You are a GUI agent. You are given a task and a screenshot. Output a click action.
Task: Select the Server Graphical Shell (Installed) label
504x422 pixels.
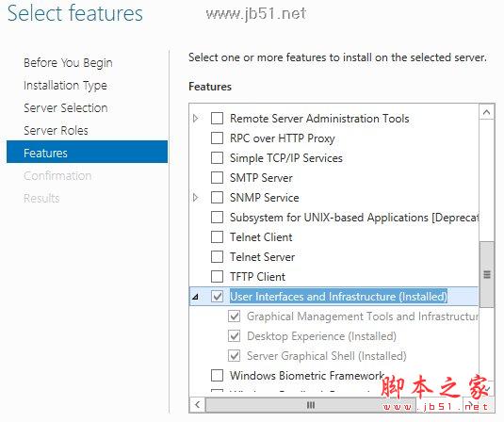[x=327, y=356]
